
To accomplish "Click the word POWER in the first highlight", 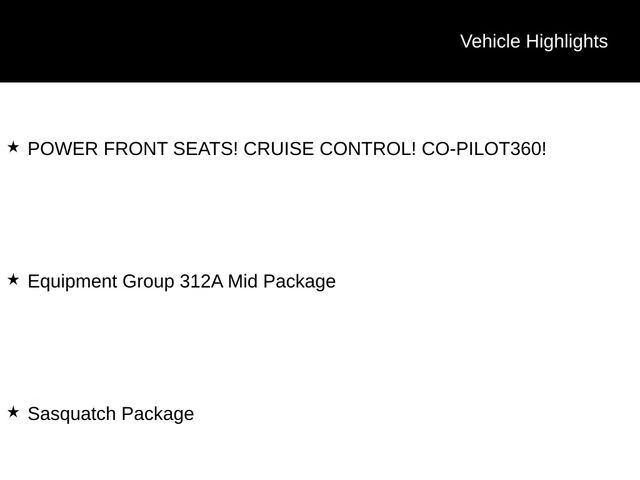I will pyautogui.click(x=62, y=149).
